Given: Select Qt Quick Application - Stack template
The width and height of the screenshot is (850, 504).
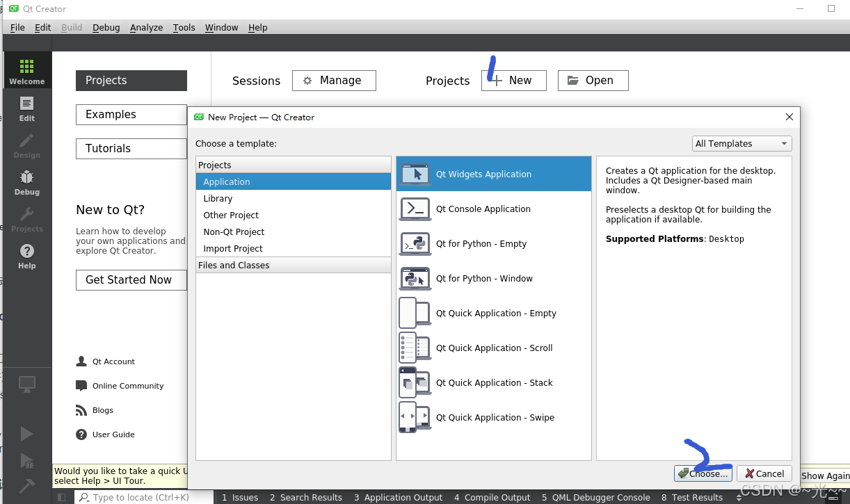Looking at the screenshot, I should click(x=494, y=382).
